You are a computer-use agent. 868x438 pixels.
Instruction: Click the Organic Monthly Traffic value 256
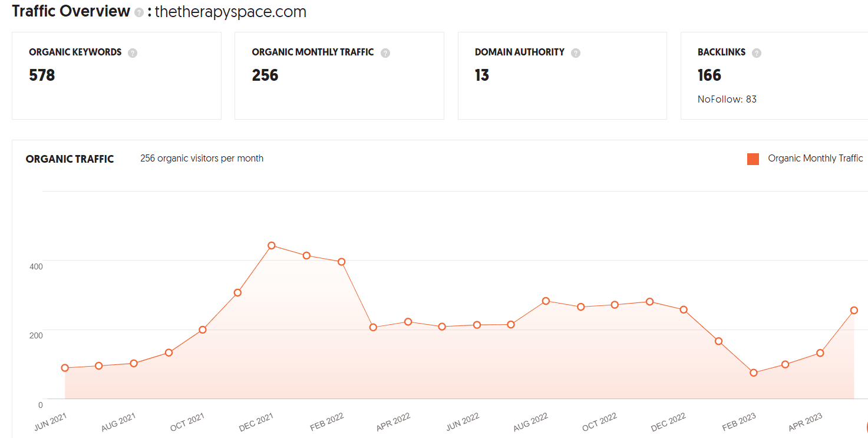point(265,75)
